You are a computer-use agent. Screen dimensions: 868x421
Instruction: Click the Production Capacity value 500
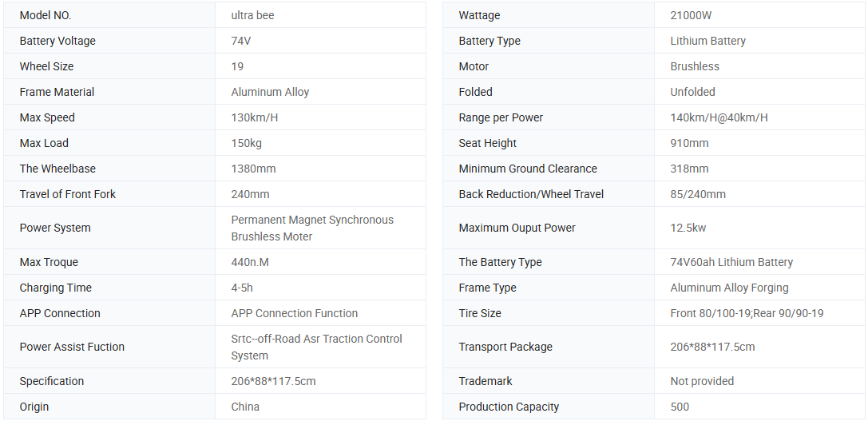(x=680, y=407)
